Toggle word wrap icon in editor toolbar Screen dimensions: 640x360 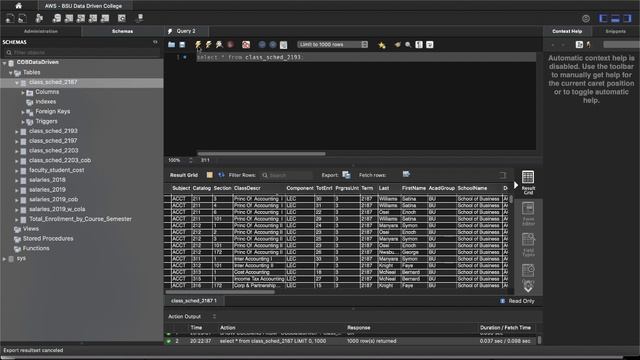(430, 44)
